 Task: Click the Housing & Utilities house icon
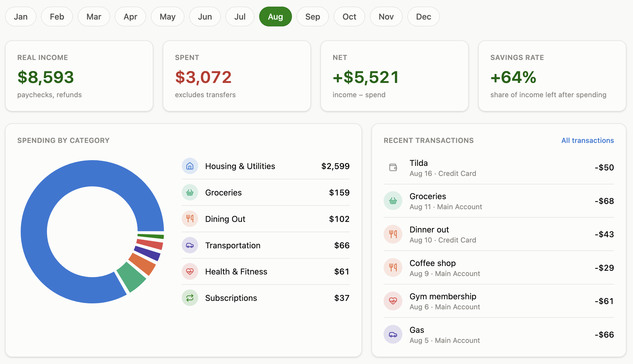[x=190, y=166]
